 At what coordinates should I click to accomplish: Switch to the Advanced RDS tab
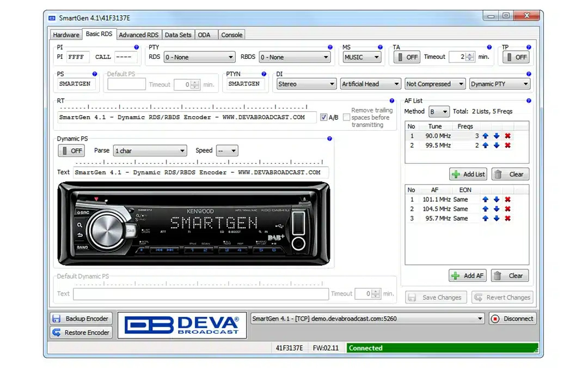[x=139, y=34]
